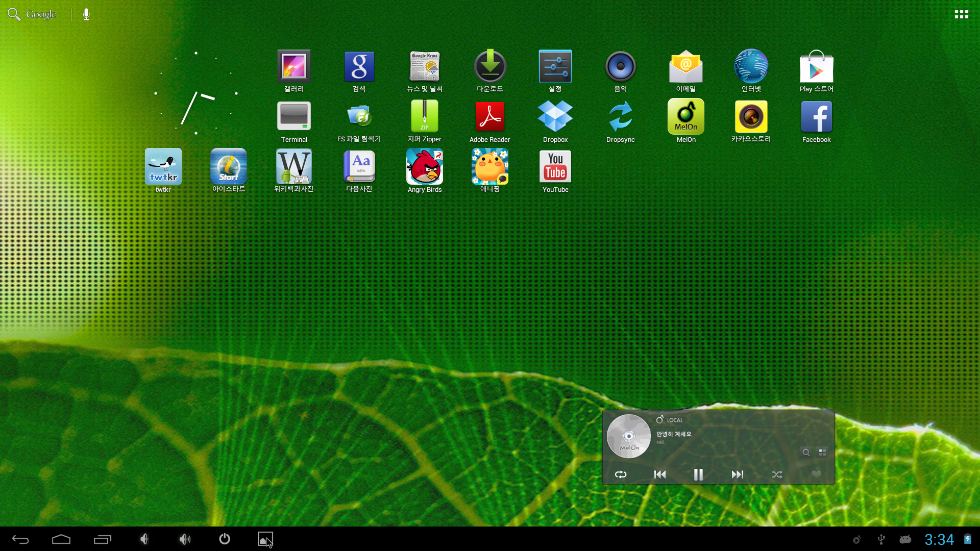Click the LOCAL label in MelOn widget
980x551 pixels.
[675, 420]
